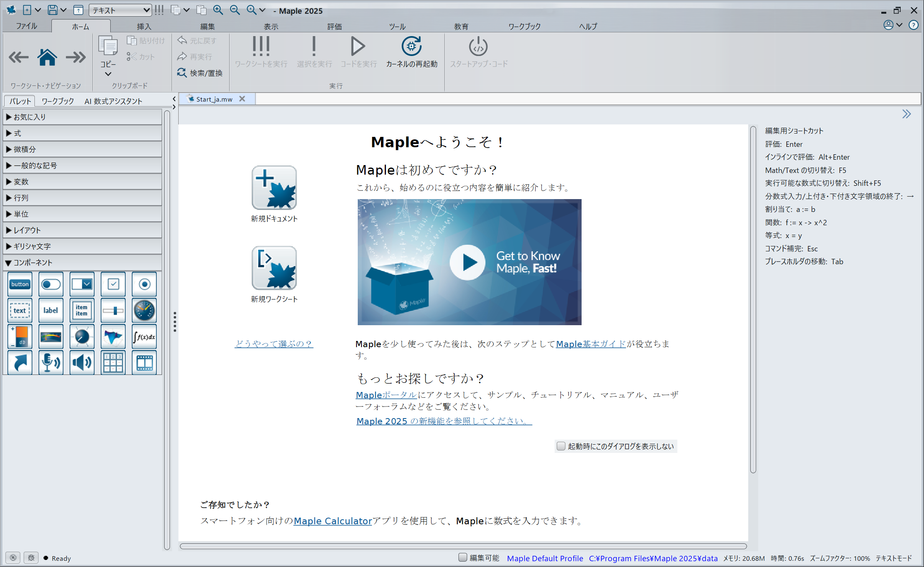
Task: Open the AI 数式アシスタント tab
Action: pyautogui.click(x=113, y=101)
